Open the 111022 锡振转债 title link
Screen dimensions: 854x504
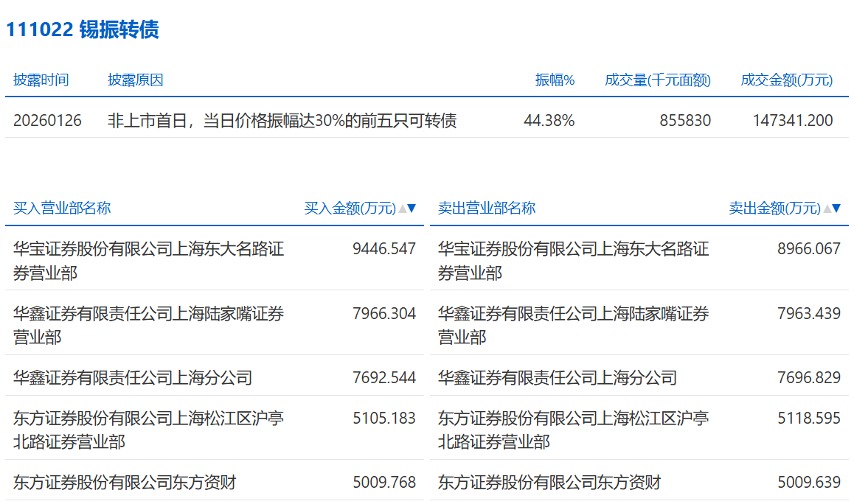tap(83, 29)
